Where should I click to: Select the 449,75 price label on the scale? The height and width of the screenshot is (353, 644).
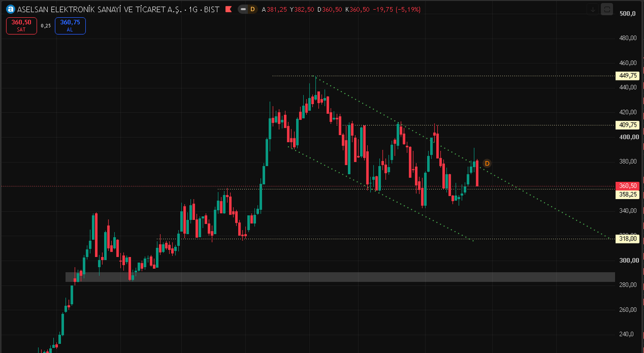tap(627, 76)
